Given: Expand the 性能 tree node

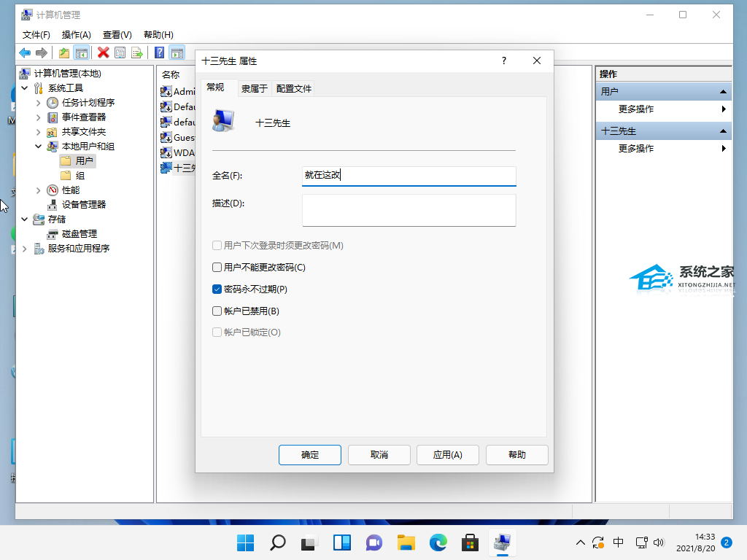Looking at the screenshot, I should pos(38,190).
